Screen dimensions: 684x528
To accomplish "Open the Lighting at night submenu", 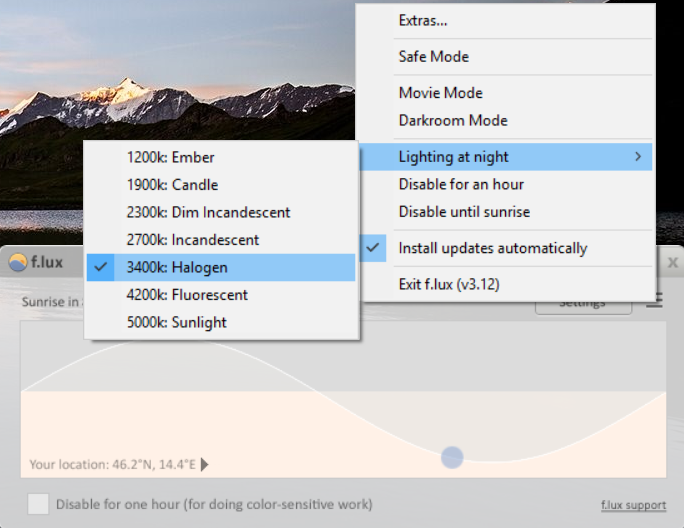I will point(506,157).
